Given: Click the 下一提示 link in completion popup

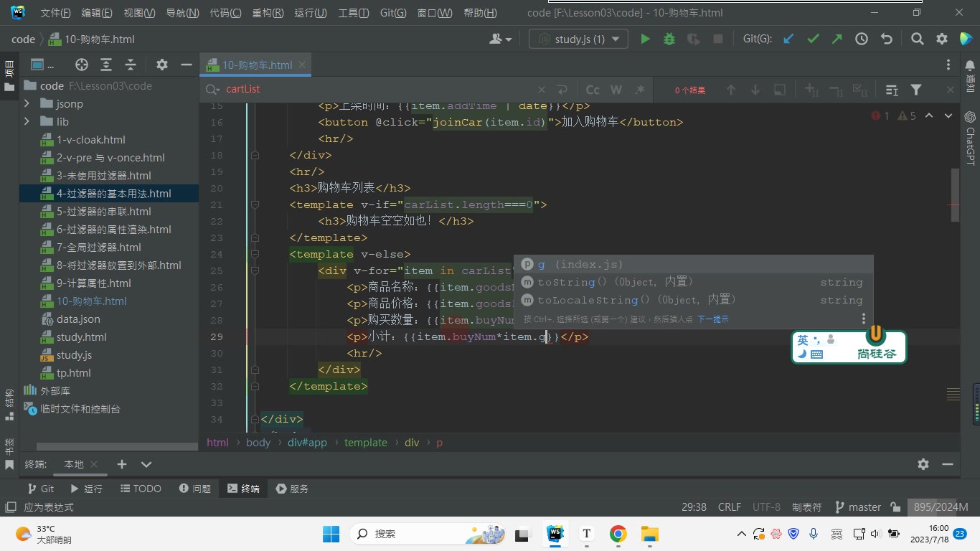Looking at the screenshot, I should (713, 319).
